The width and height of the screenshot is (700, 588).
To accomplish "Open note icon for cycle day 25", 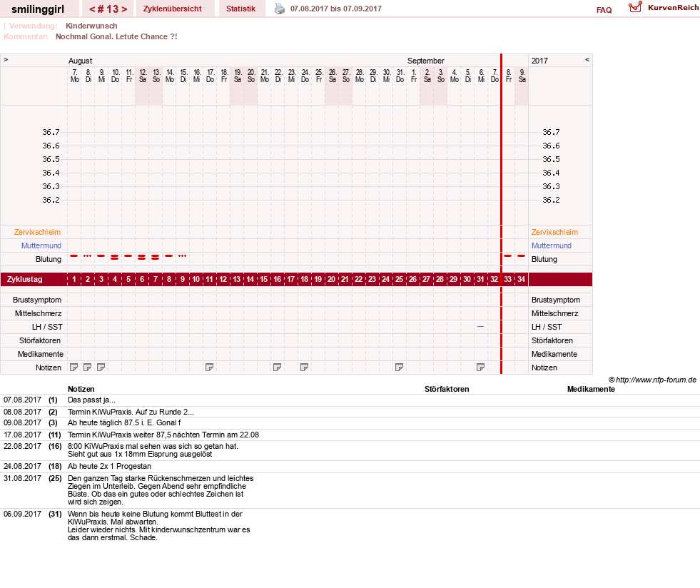I will [x=399, y=367].
